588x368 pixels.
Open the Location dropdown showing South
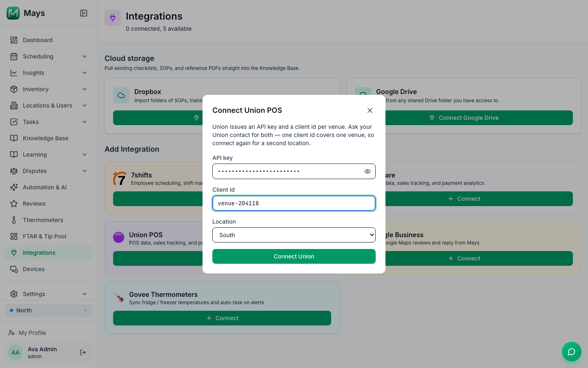pos(294,235)
